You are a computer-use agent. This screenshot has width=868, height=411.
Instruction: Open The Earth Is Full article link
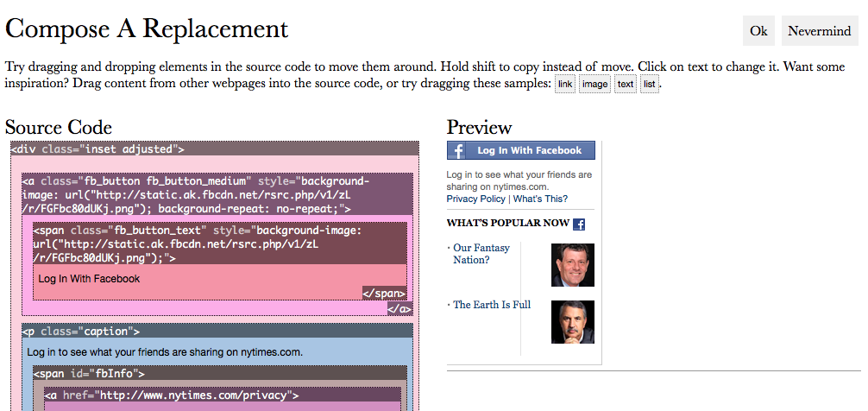(x=492, y=305)
